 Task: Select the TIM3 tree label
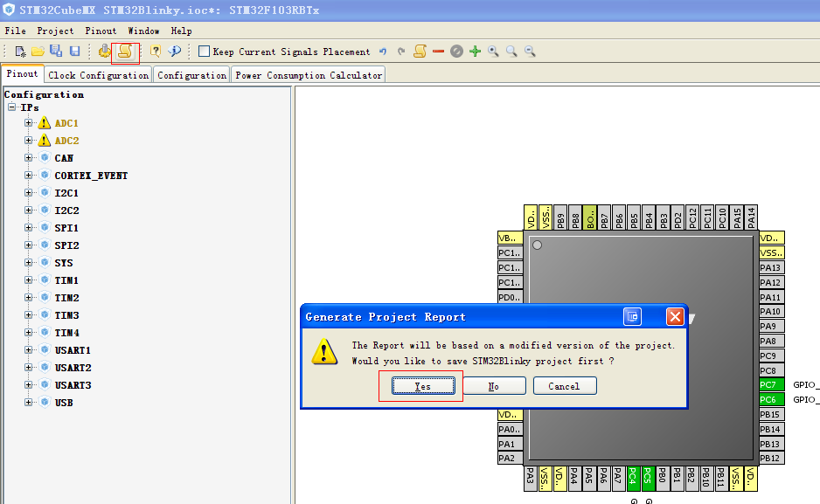pyautogui.click(x=66, y=315)
